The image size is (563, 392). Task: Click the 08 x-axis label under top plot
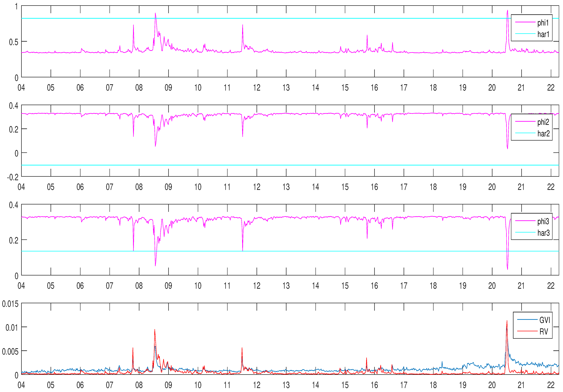(x=139, y=88)
